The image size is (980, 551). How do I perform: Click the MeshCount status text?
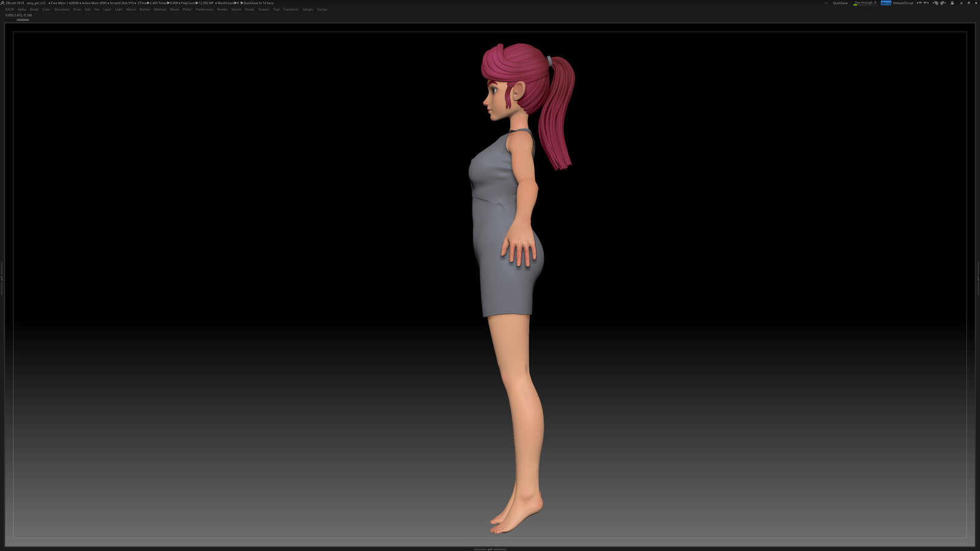[x=227, y=3]
